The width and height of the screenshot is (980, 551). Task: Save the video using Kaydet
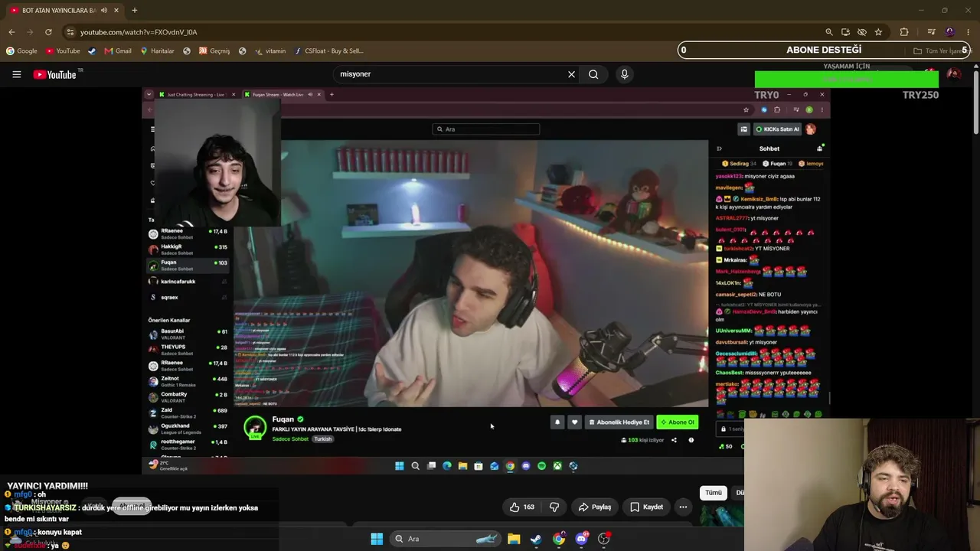pos(647,507)
